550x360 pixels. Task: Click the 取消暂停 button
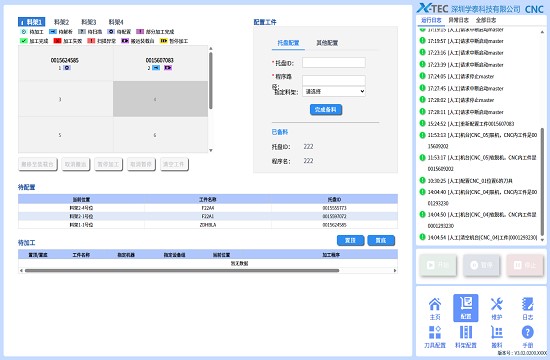coord(141,164)
